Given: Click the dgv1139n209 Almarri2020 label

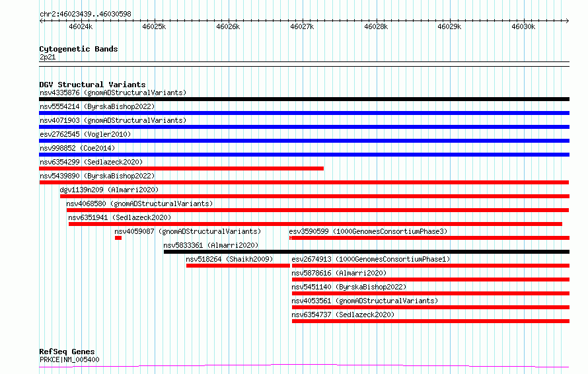Looking at the screenshot, I should [109, 190].
